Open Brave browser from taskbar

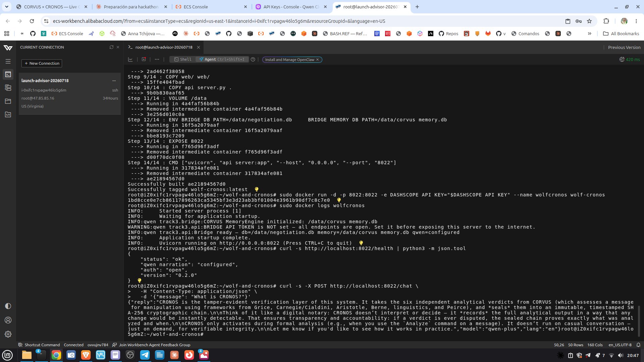(86, 355)
